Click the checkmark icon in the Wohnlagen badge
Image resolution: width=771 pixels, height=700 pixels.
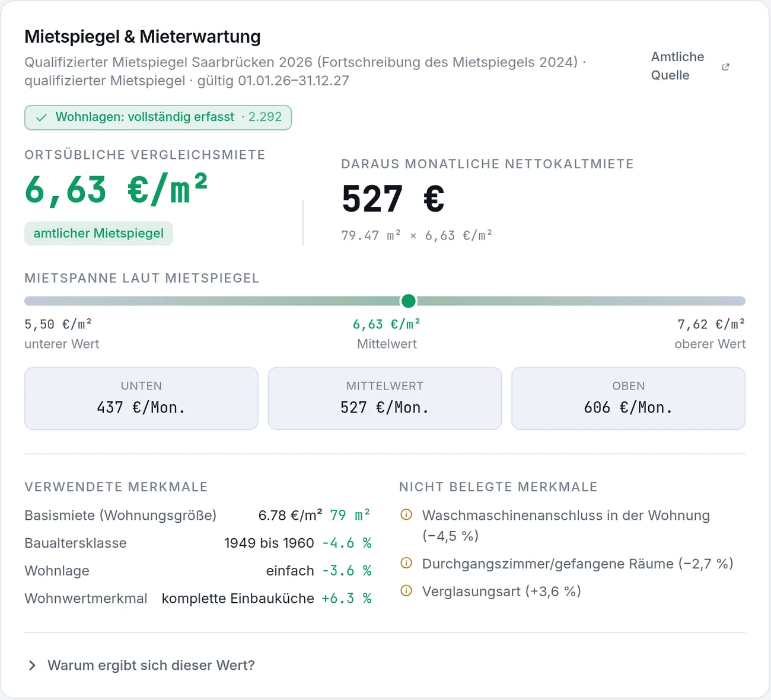pyautogui.click(x=42, y=117)
